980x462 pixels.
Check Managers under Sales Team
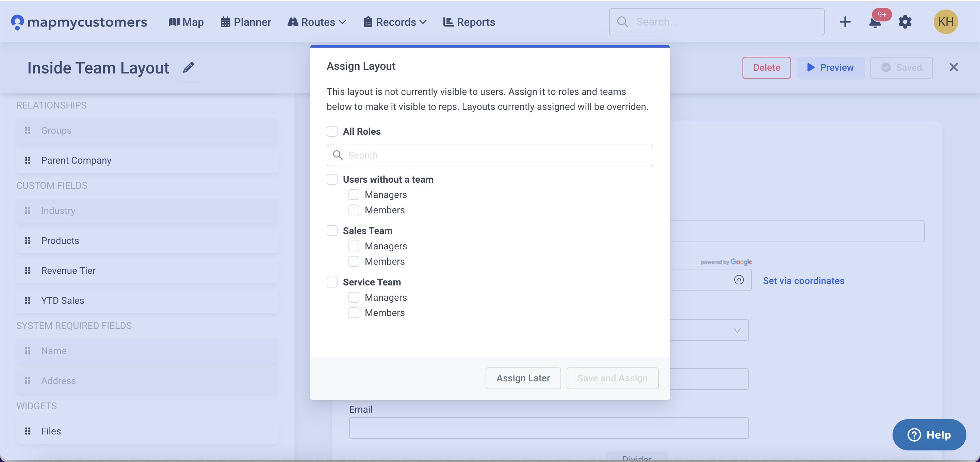coord(354,246)
